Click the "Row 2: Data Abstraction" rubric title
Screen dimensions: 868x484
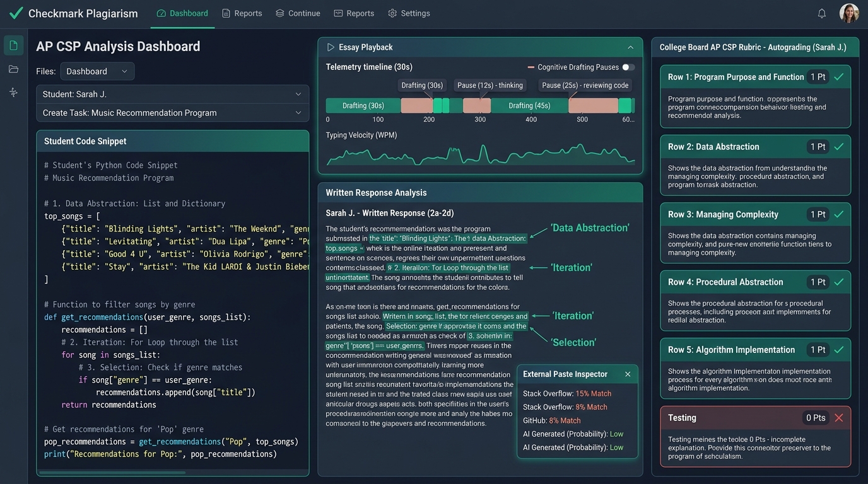tap(713, 147)
